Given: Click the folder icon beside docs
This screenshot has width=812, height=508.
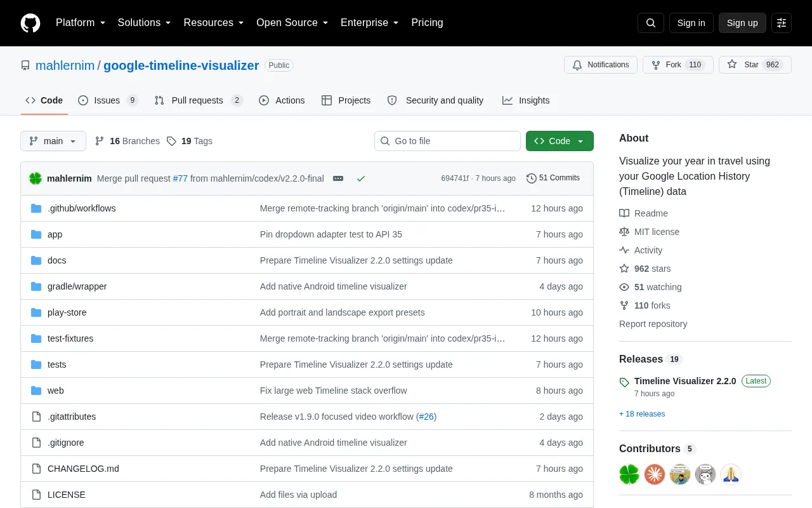Looking at the screenshot, I should [x=36, y=260].
